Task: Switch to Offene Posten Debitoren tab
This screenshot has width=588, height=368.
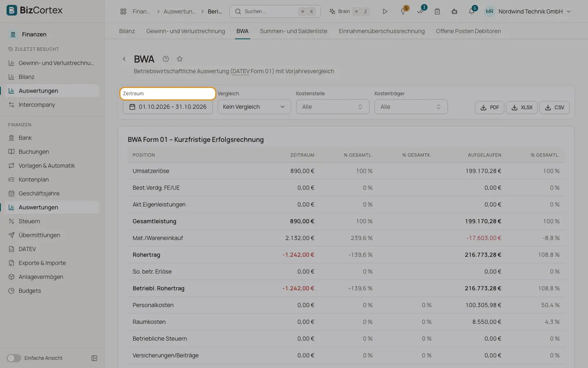Action: click(468, 31)
